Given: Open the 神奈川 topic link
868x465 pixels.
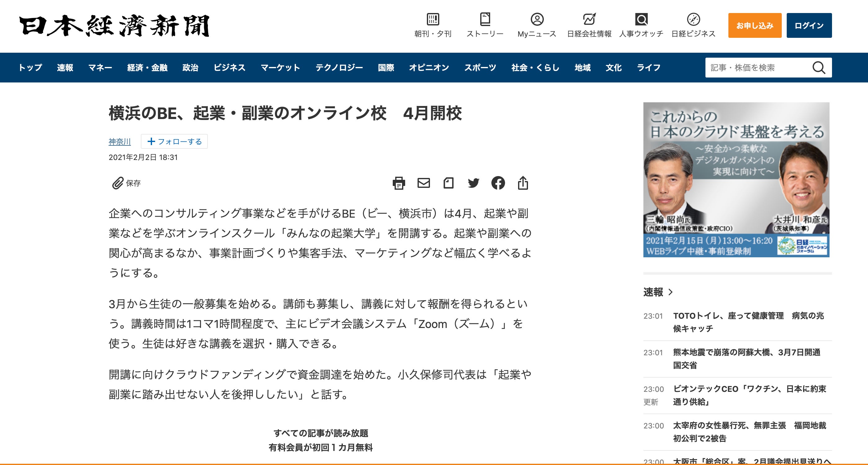Looking at the screenshot, I should pos(120,142).
